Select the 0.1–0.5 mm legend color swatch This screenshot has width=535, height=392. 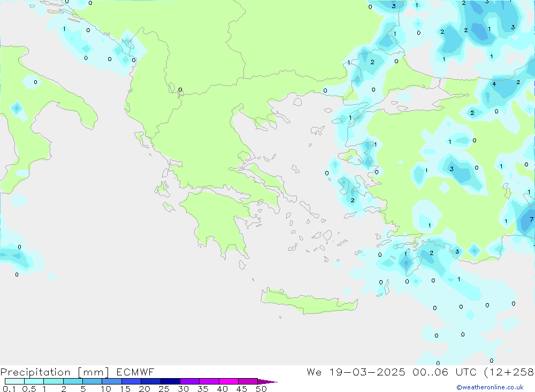click(14, 381)
